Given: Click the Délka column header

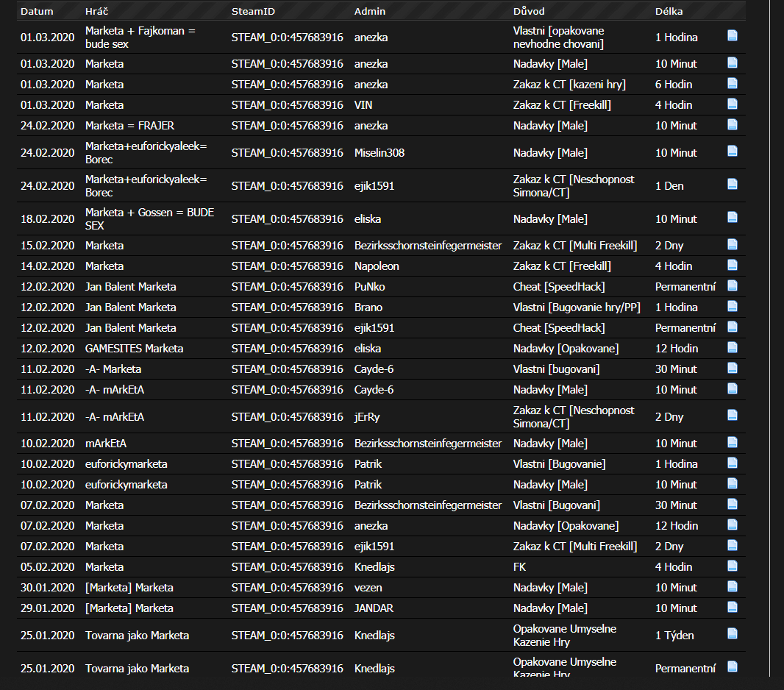Looking at the screenshot, I should (x=669, y=12).
